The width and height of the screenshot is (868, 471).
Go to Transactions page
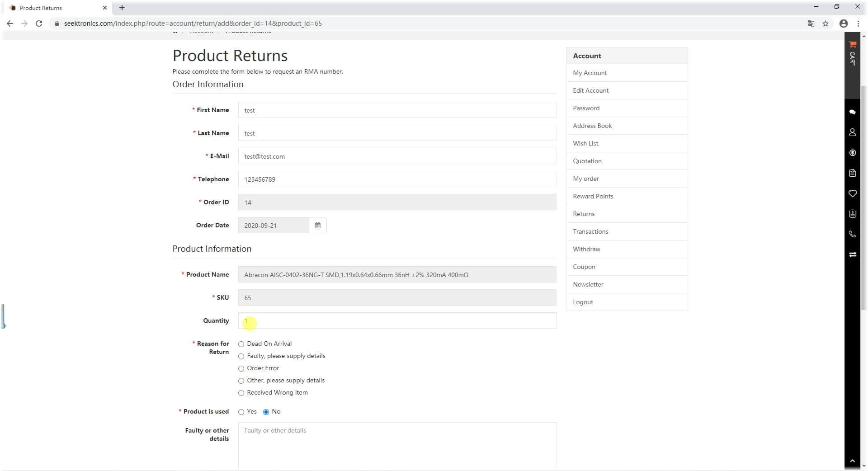(627, 231)
